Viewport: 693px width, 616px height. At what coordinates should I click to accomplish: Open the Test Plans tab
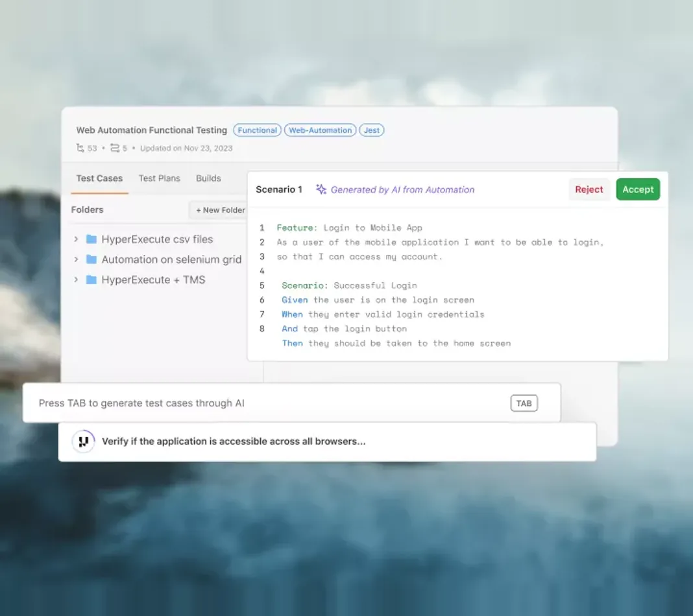pyautogui.click(x=159, y=178)
